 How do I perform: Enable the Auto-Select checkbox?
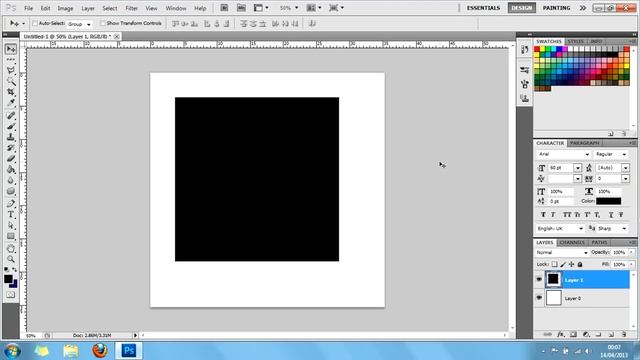[x=35, y=23]
